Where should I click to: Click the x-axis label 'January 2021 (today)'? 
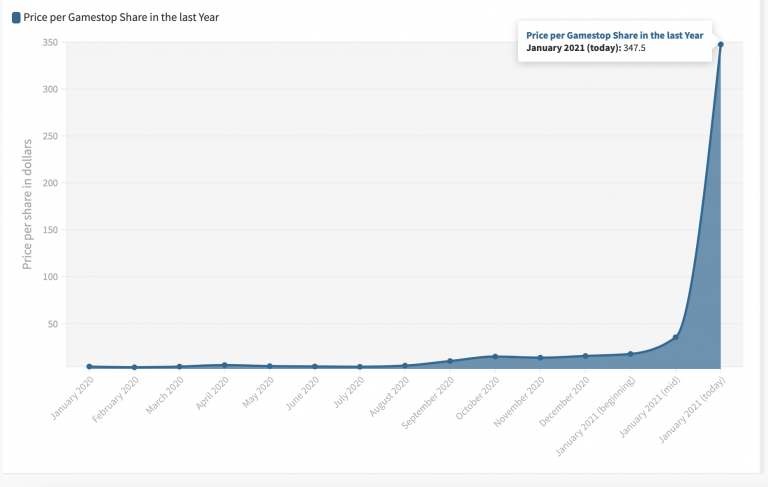point(692,410)
